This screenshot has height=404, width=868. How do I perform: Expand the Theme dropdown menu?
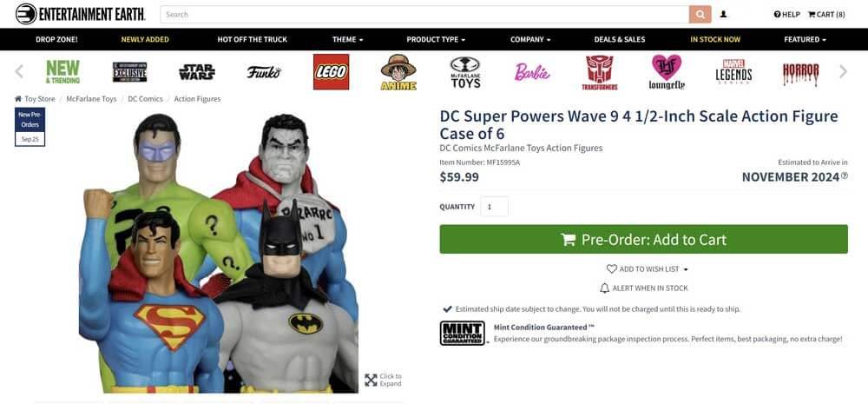(347, 39)
